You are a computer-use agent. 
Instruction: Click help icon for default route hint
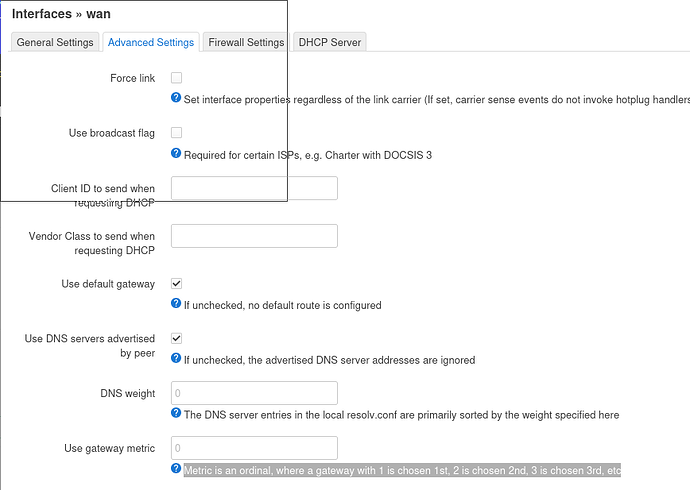point(176,303)
